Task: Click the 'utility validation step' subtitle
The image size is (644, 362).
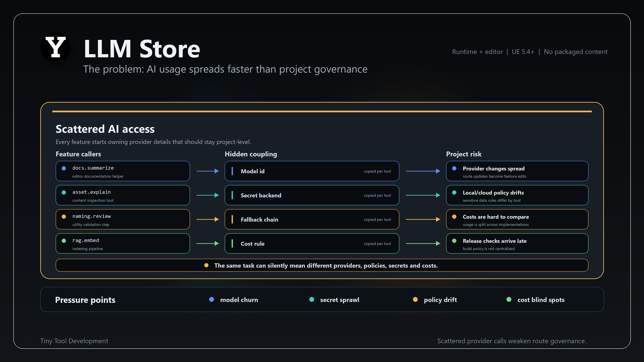Action: tap(91, 225)
